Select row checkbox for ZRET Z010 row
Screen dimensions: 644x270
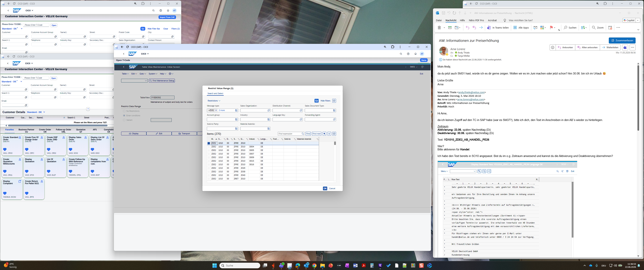click(209, 179)
